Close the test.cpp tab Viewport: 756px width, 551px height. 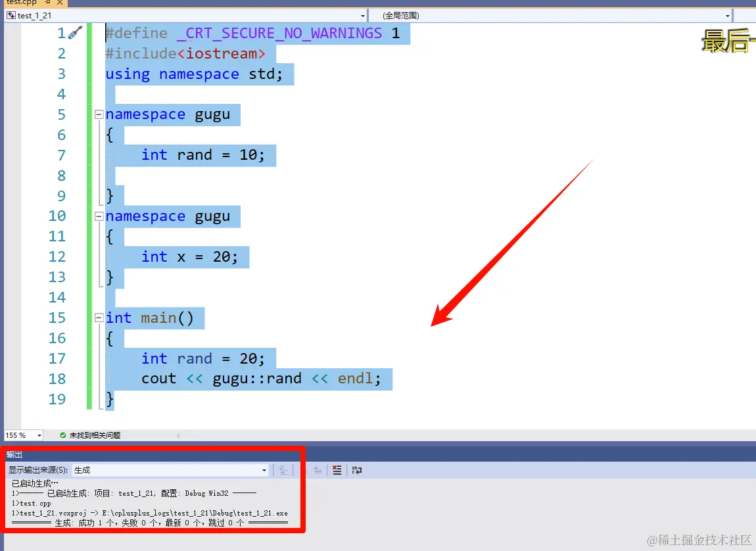tap(60, 3)
